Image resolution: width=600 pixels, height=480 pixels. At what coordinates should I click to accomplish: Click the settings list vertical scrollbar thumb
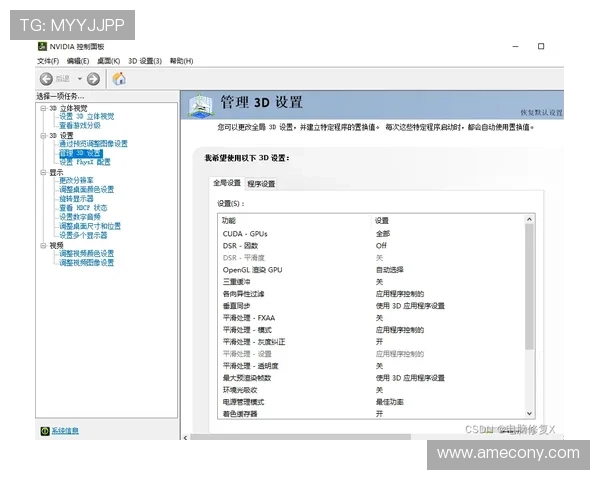point(530,287)
